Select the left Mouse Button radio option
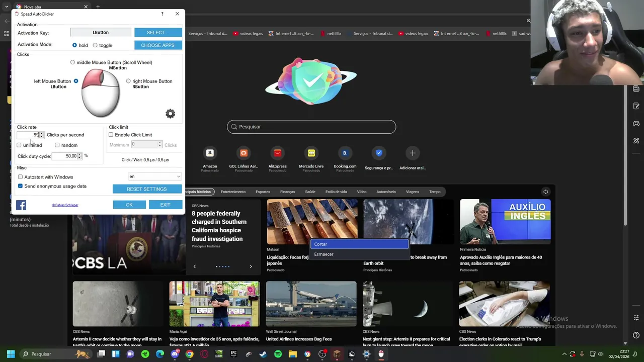644x362 pixels. (x=76, y=81)
